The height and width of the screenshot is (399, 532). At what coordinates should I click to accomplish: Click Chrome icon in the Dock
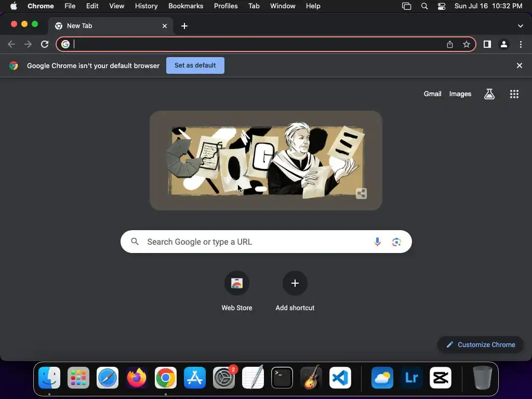click(166, 378)
